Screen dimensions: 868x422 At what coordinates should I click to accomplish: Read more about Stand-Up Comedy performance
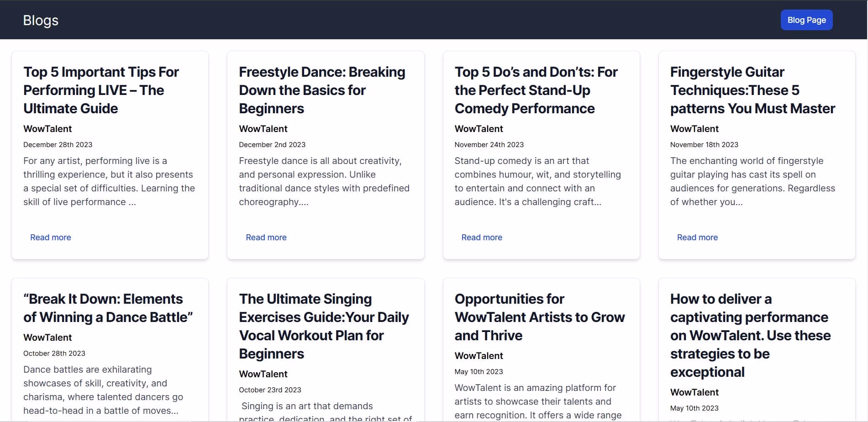pyautogui.click(x=482, y=237)
